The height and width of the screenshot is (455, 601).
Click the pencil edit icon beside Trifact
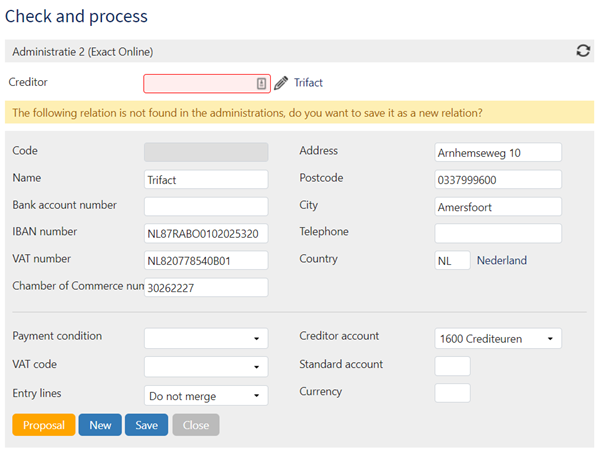click(281, 83)
